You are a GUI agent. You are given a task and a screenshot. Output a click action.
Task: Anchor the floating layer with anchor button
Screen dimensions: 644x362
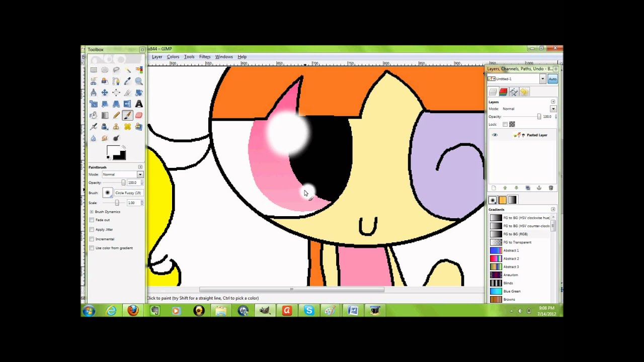point(539,188)
